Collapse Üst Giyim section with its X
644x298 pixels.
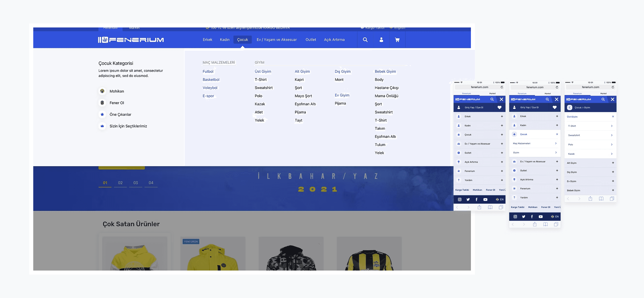pos(613,117)
